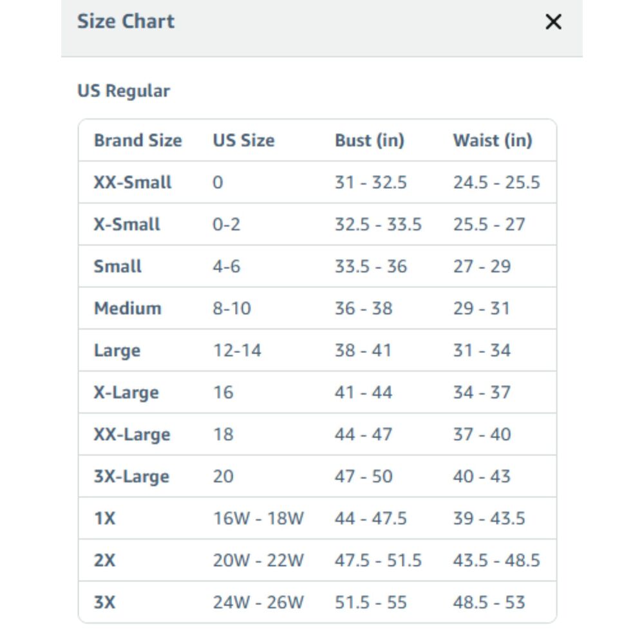Click the US Size column header

tap(243, 140)
